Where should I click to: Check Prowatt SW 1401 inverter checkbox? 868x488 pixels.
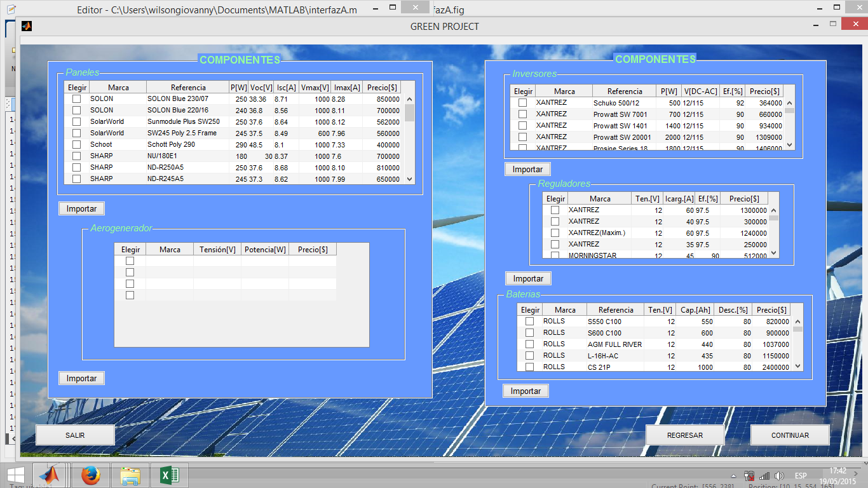(x=522, y=126)
